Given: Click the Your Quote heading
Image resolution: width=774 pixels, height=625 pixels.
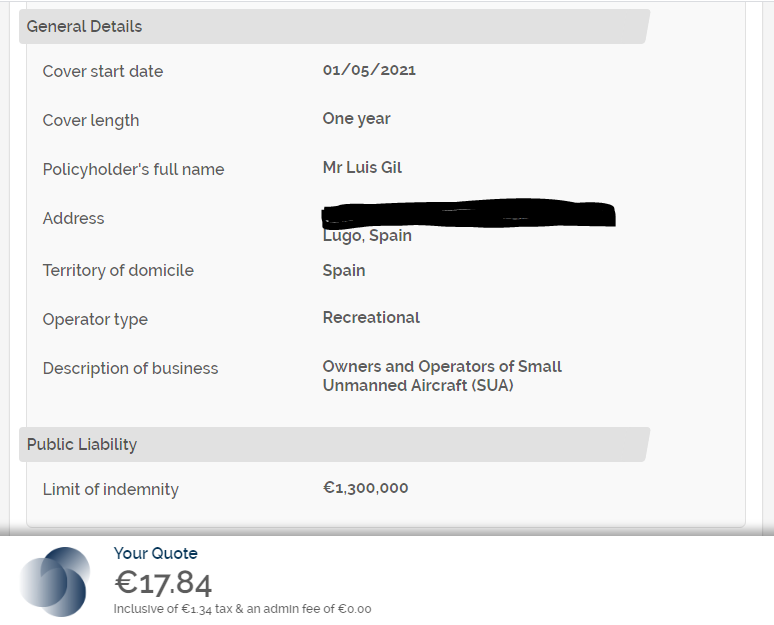Looking at the screenshot, I should 155,554.
